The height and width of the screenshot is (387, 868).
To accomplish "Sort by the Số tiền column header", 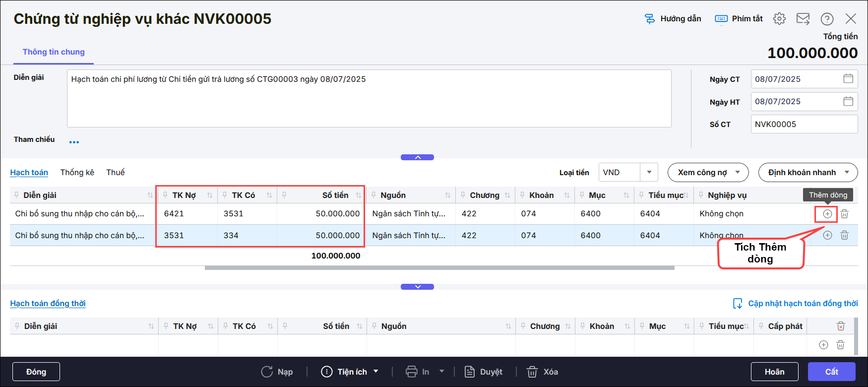I will pos(335,195).
